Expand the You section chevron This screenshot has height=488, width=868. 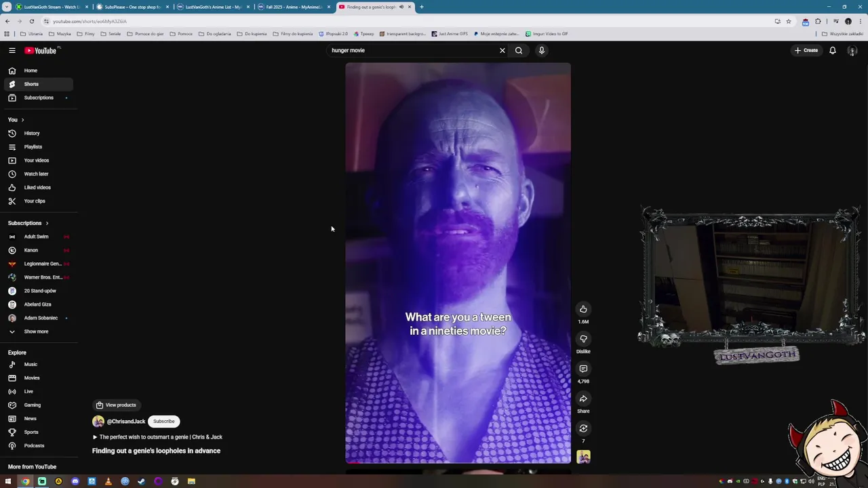[x=22, y=120]
